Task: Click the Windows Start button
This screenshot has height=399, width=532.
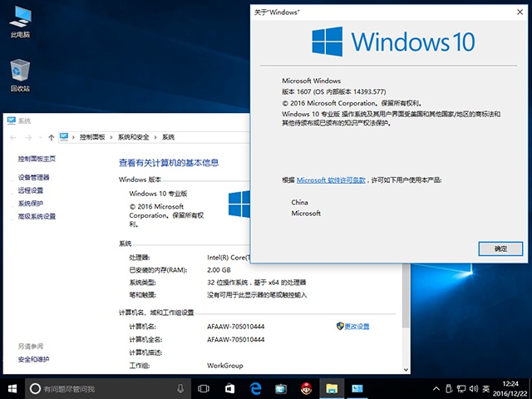Action: 12,388
